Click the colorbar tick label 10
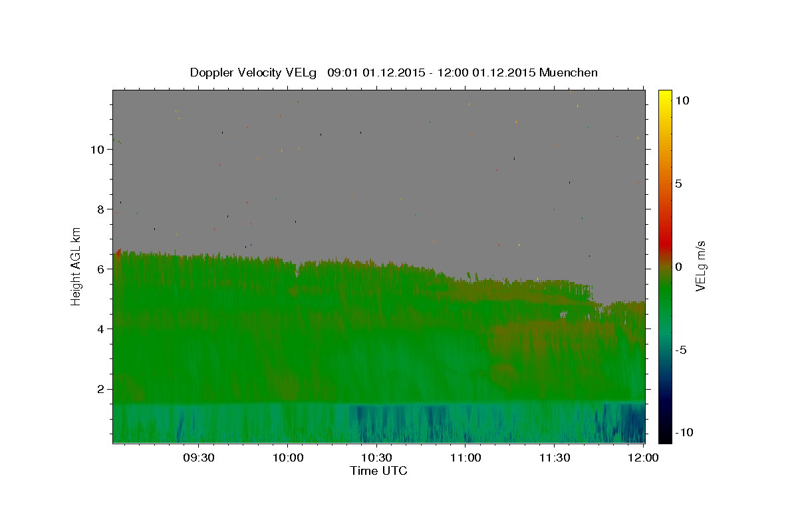Viewport: 798px width, 532px height. [682, 100]
